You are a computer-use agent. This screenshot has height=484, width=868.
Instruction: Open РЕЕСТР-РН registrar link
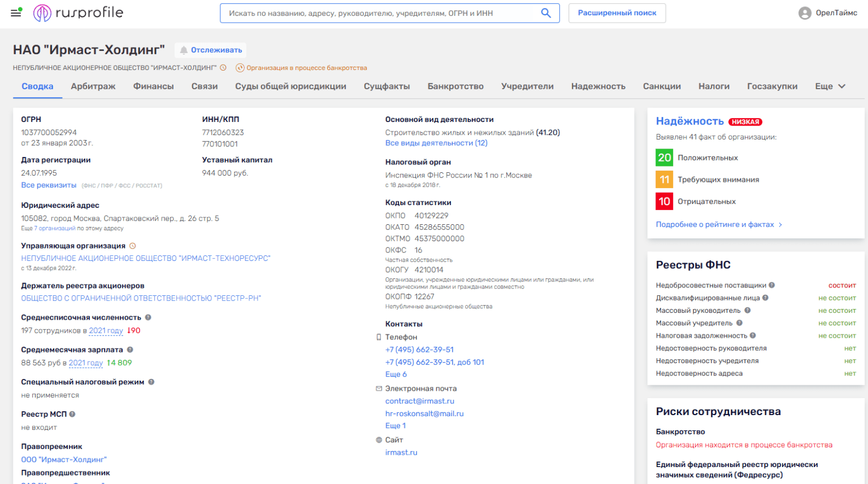point(141,299)
